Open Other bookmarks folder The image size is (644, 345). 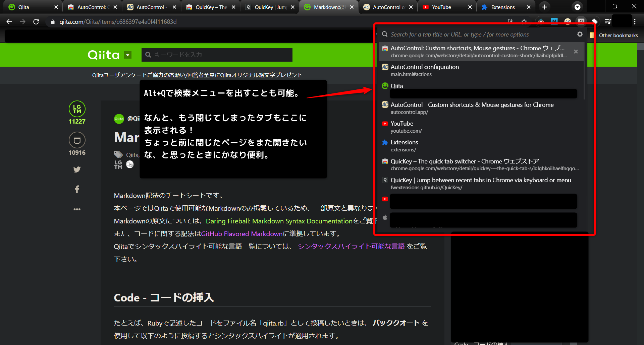614,35
